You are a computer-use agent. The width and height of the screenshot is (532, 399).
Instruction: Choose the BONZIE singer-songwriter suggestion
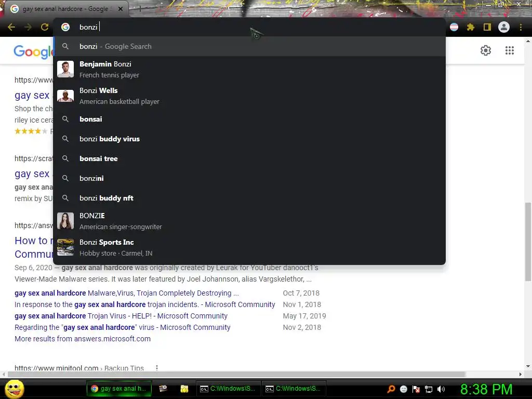coord(249,221)
